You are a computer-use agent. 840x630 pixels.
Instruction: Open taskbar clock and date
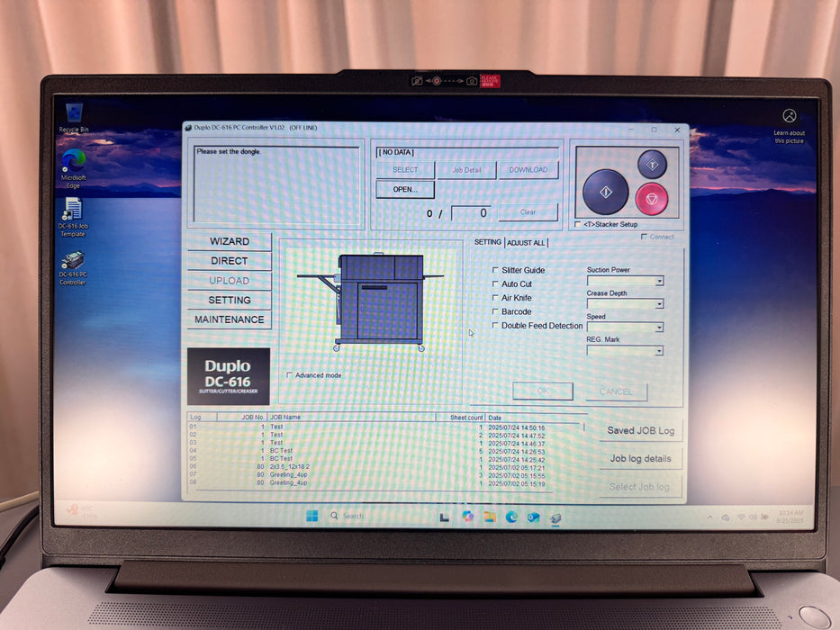(790, 517)
